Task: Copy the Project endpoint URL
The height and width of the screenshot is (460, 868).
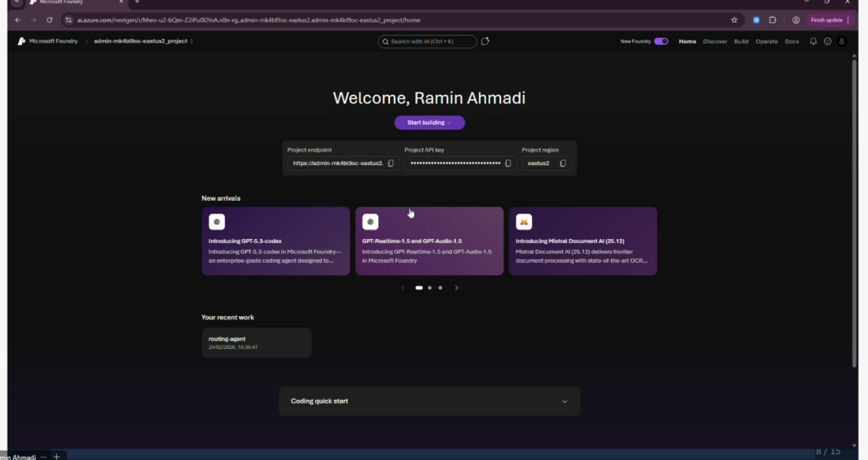Action: click(x=391, y=163)
